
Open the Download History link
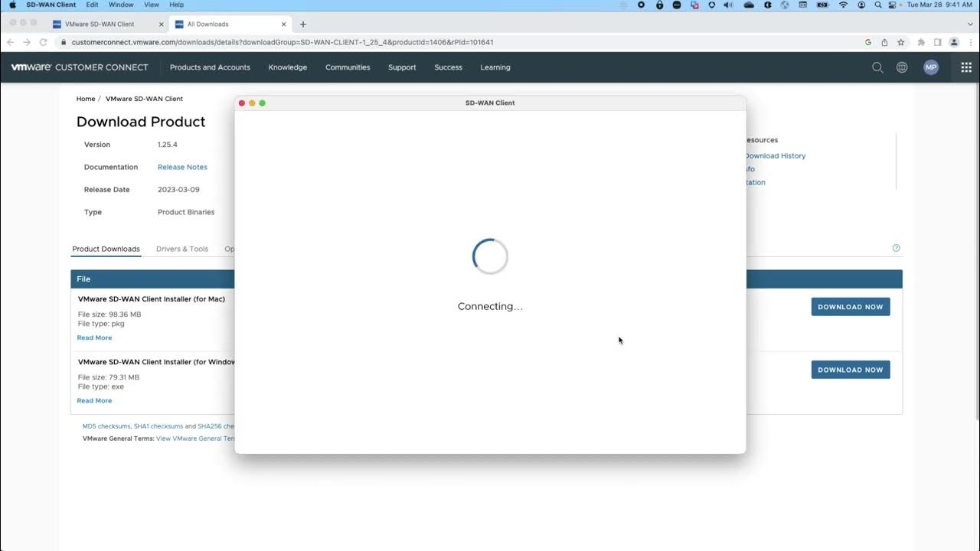(x=775, y=156)
